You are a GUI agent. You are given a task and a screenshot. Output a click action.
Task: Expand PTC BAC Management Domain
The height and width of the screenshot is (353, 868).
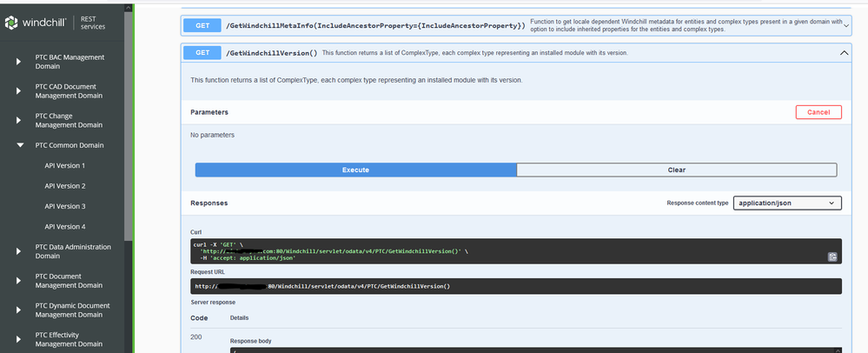[x=19, y=62]
